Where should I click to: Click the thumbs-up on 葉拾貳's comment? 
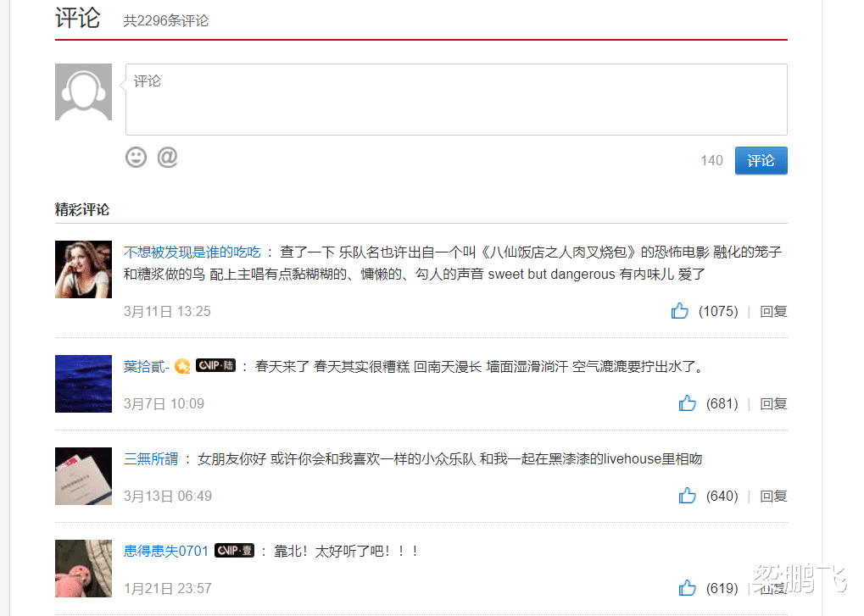pos(688,402)
